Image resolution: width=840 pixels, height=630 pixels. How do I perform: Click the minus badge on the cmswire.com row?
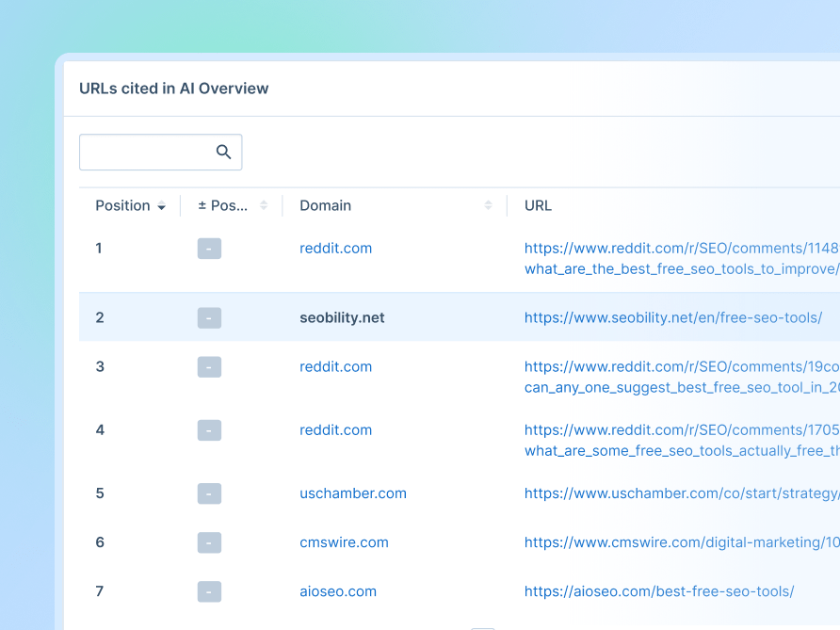(x=209, y=542)
